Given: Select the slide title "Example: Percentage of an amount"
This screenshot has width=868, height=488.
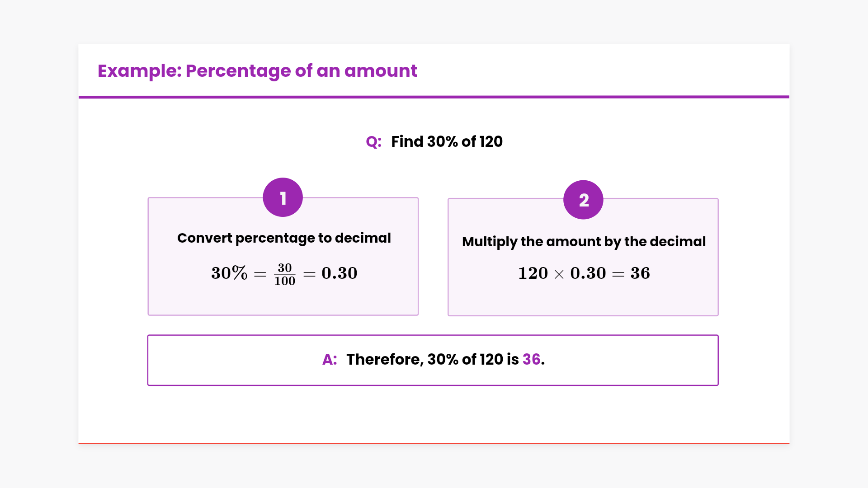Looking at the screenshot, I should (x=257, y=71).
